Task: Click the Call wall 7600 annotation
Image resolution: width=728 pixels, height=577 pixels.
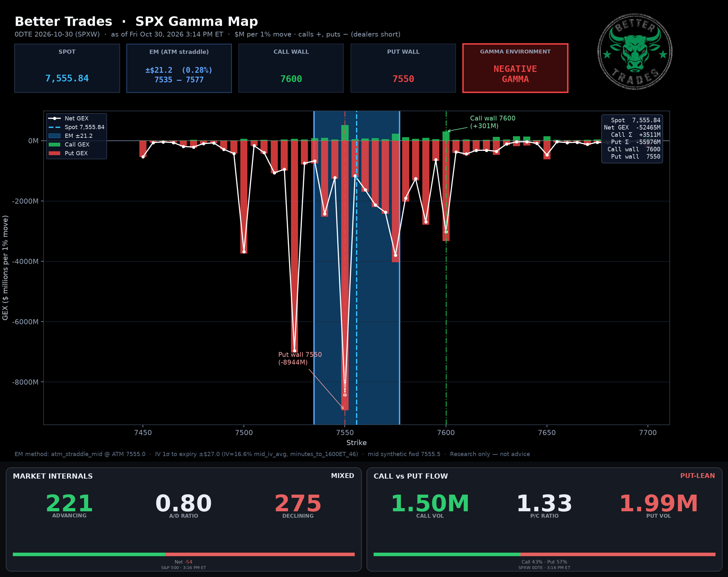Action: (492, 122)
